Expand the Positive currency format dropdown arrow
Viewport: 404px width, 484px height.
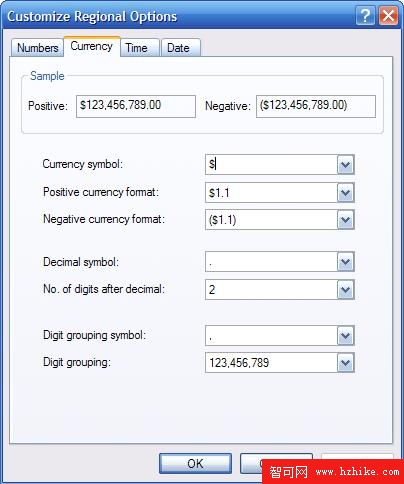coord(345,192)
